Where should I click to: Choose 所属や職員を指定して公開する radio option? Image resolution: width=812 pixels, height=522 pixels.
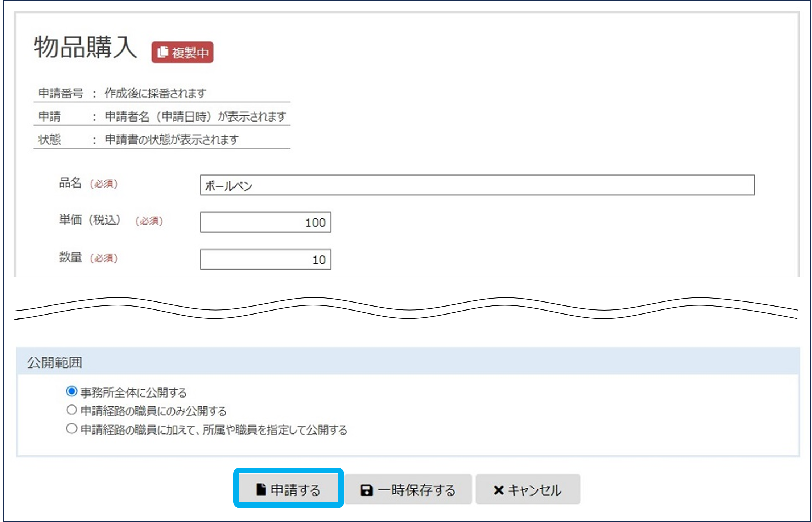point(71,429)
